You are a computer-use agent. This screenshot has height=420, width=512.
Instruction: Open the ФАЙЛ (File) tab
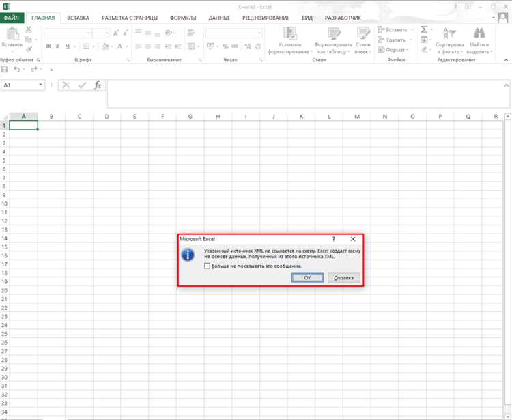click(12, 18)
